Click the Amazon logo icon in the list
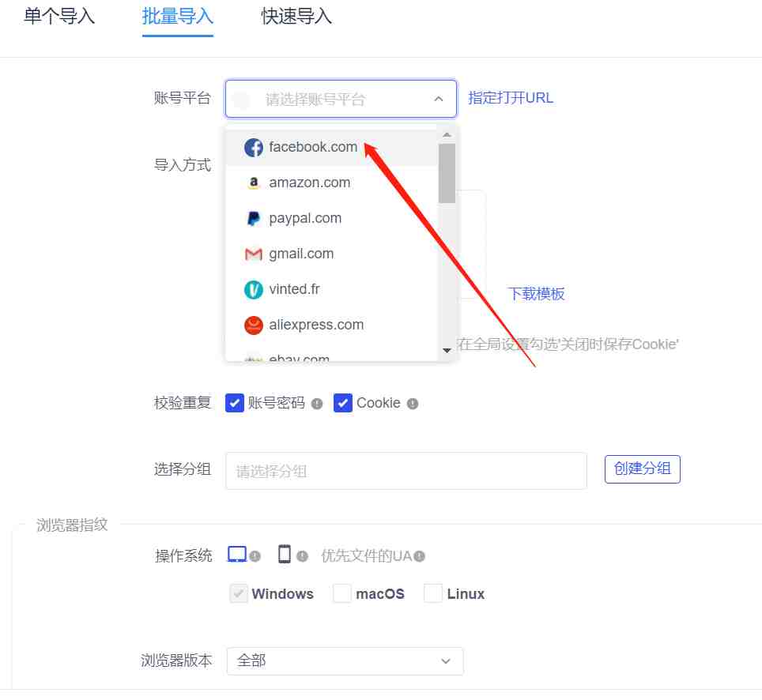This screenshot has width=762, height=700. (x=253, y=183)
